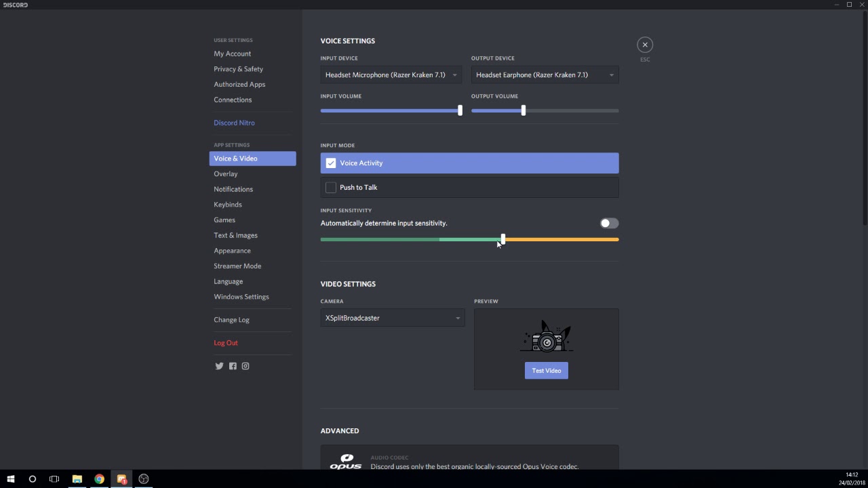Click the camera preview illustration
This screenshot has width=868, height=488.
(547, 337)
